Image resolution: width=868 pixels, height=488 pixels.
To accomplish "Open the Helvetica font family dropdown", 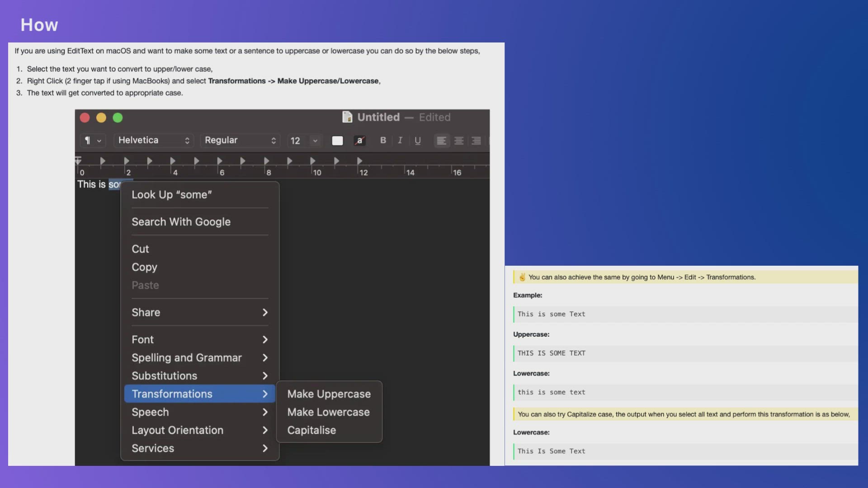I will coord(153,141).
